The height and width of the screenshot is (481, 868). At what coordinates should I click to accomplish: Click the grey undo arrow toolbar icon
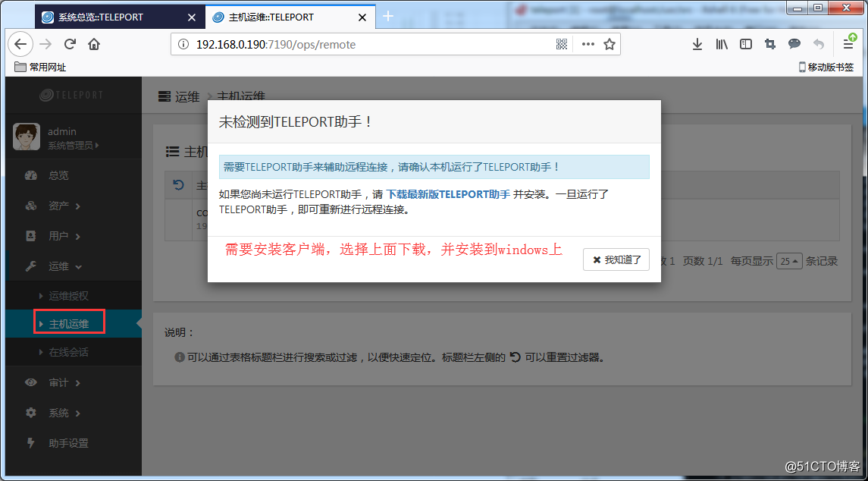coord(819,44)
